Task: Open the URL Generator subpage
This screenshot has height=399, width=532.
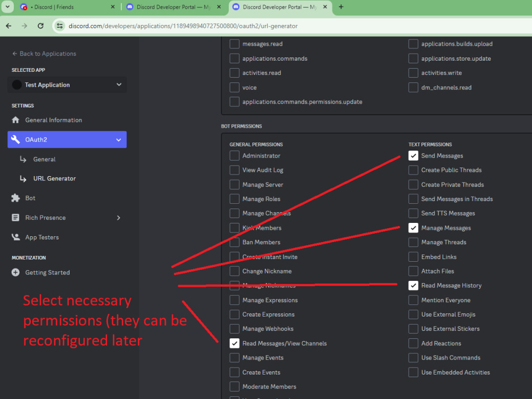Action: tap(54, 178)
